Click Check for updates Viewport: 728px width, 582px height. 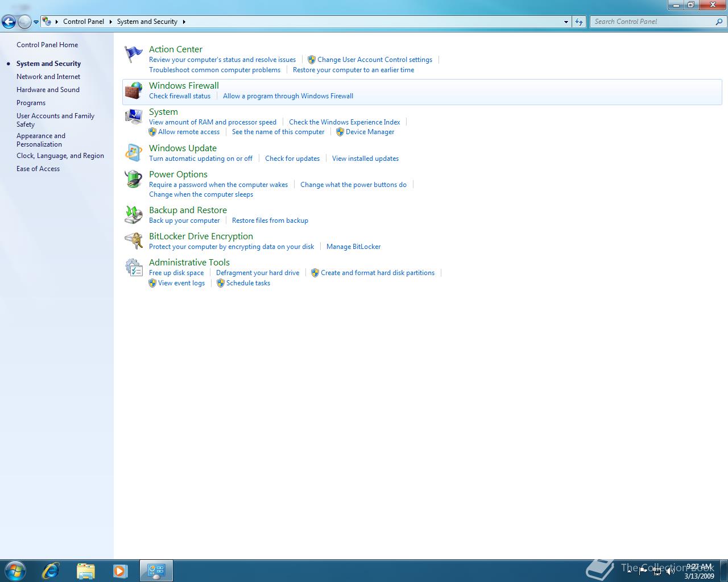(292, 159)
